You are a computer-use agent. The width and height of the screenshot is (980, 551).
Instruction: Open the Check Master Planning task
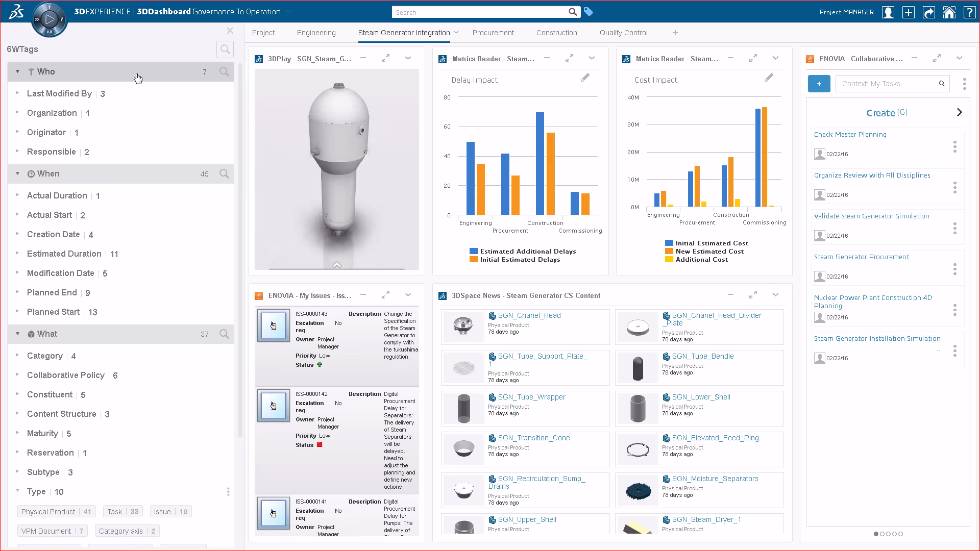pos(850,135)
